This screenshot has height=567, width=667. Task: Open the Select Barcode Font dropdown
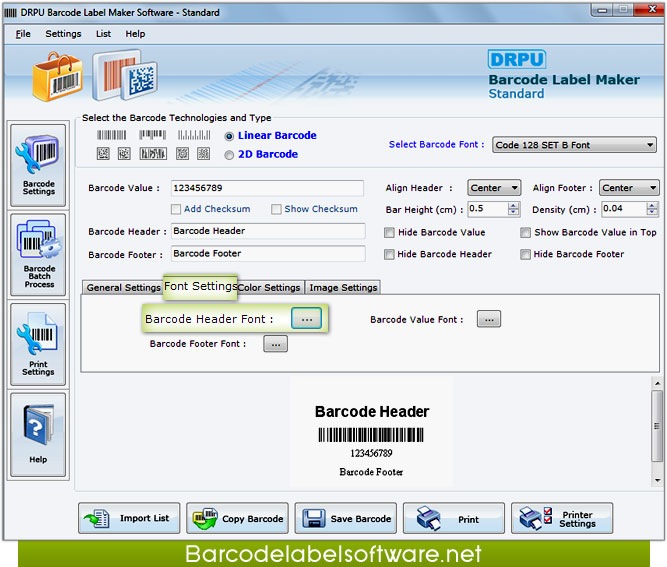click(574, 145)
